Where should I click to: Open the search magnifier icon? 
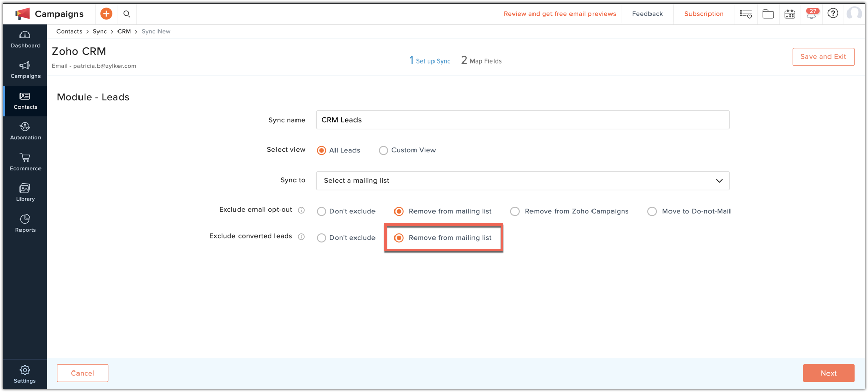click(127, 14)
